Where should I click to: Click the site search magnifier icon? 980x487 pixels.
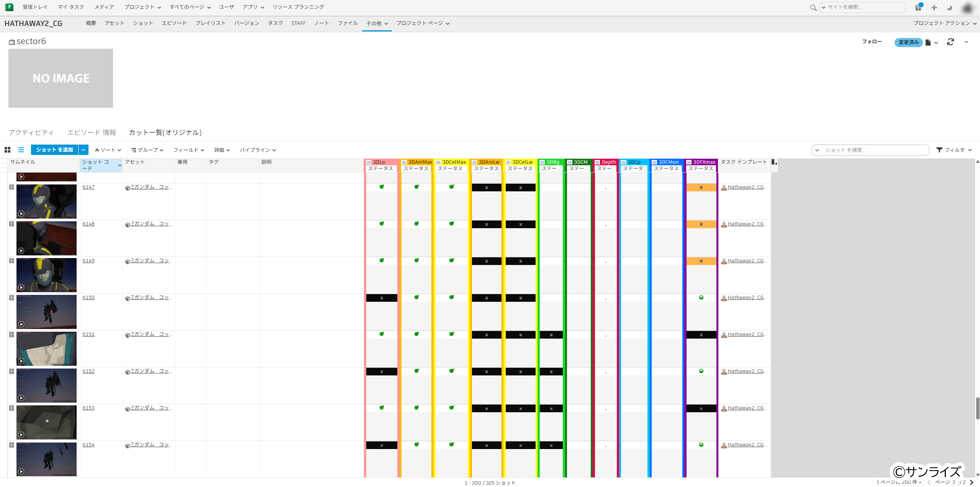pos(813,7)
